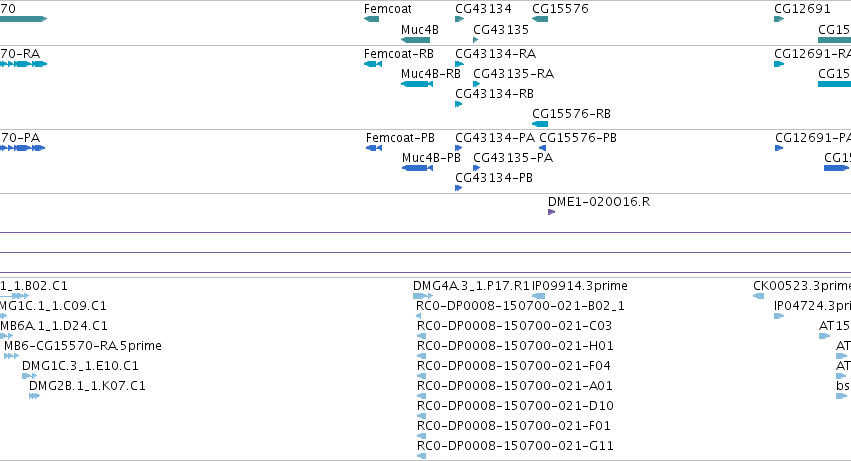Viewport: 851px width, 461px height.
Task: Click the CG12691 gene label
Action: 802,9
